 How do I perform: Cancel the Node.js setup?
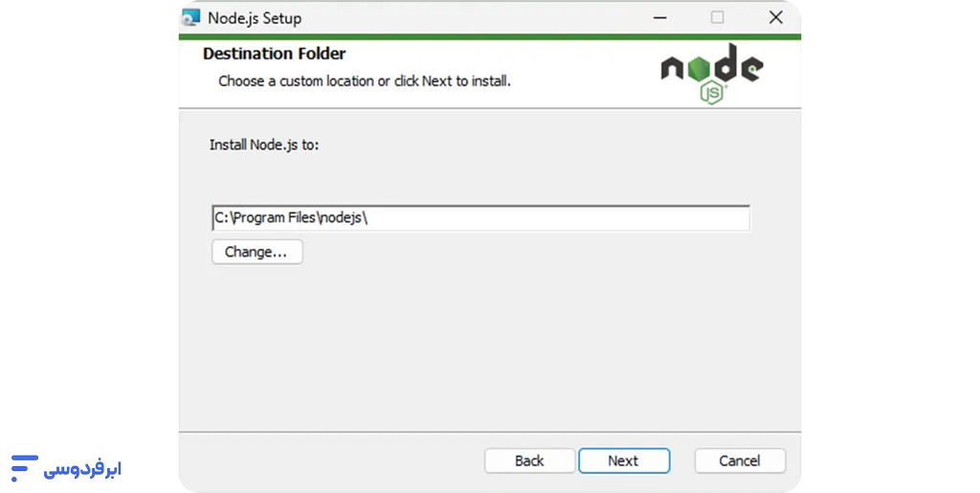coord(740,460)
